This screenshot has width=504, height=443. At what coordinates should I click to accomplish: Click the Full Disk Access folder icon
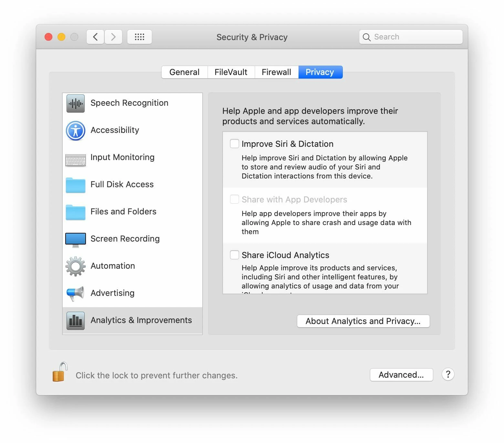(x=76, y=185)
